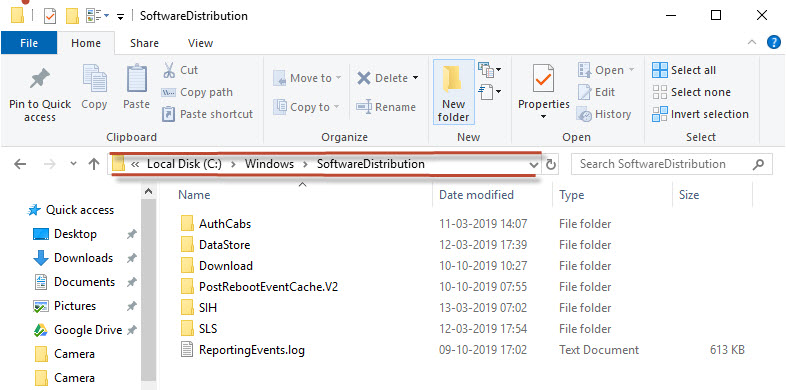Open Desktop in the sidebar

pos(65,234)
